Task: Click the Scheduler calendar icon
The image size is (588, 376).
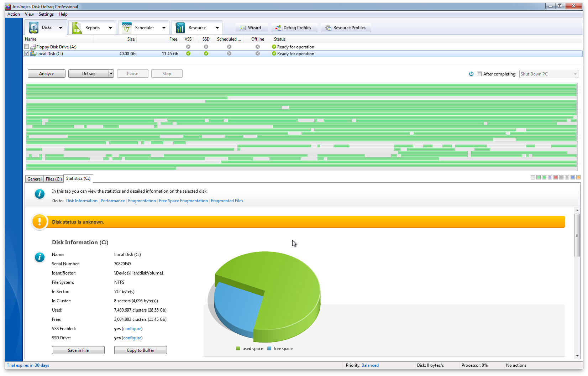Action: pyautogui.click(x=127, y=27)
